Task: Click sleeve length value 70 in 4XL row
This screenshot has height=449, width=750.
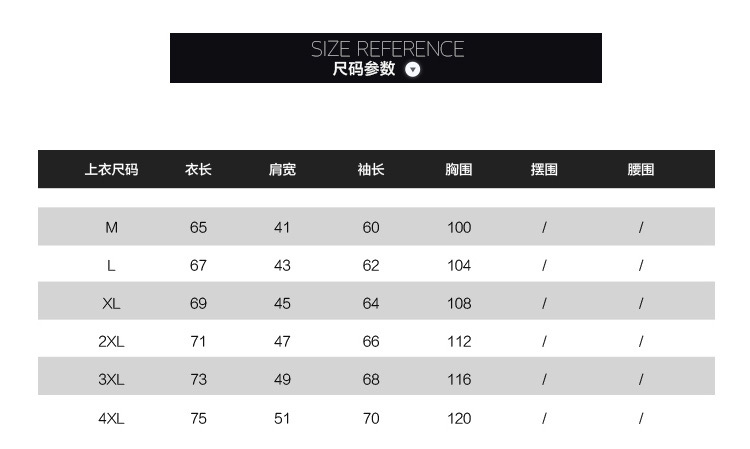Action: (x=371, y=419)
